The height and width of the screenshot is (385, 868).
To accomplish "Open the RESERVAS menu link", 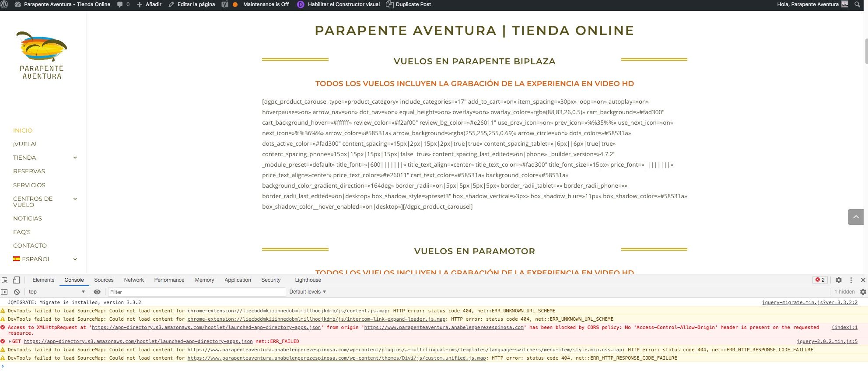I will pyautogui.click(x=29, y=171).
